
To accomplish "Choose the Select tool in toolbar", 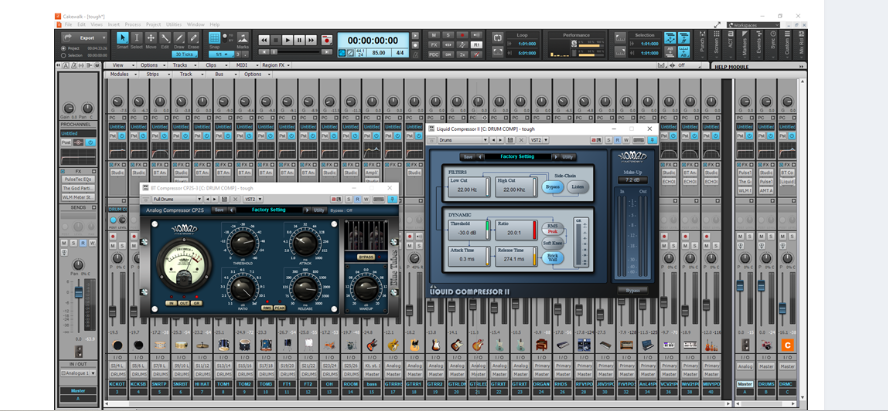I will pos(136,40).
